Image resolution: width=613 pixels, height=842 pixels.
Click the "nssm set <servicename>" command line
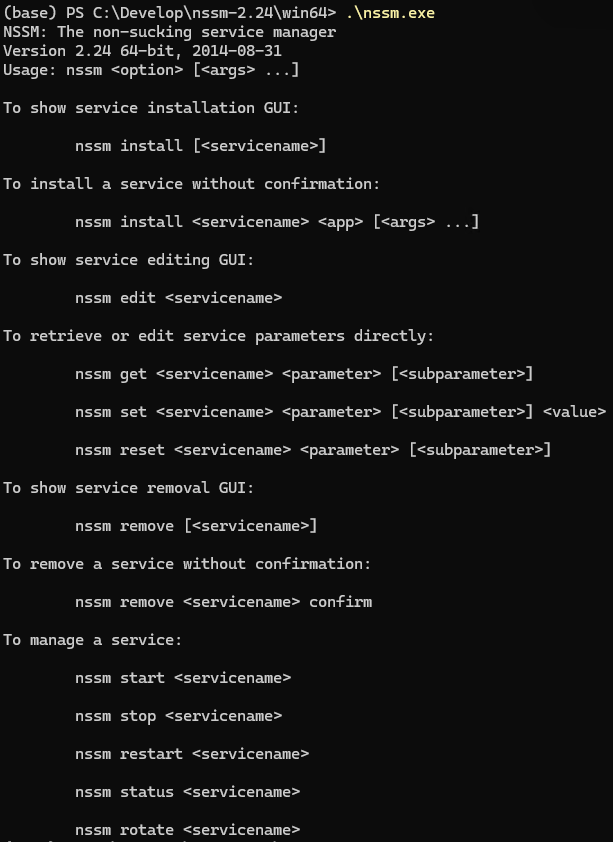[340, 412]
